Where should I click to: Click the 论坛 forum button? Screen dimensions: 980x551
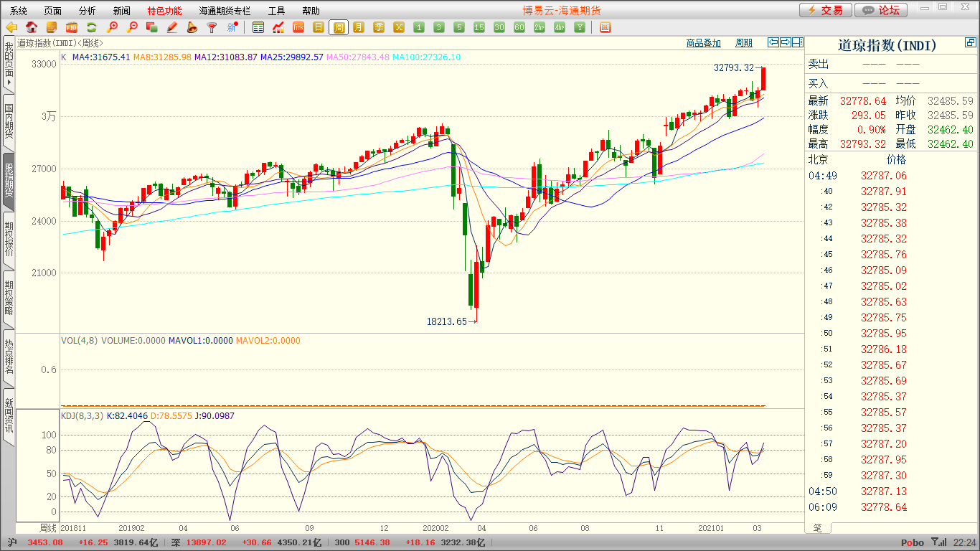pos(882,10)
